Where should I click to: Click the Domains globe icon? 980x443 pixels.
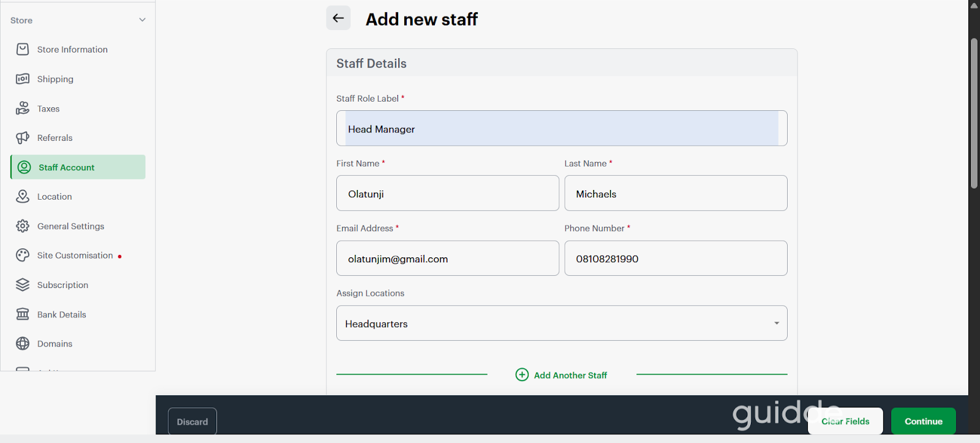23,344
